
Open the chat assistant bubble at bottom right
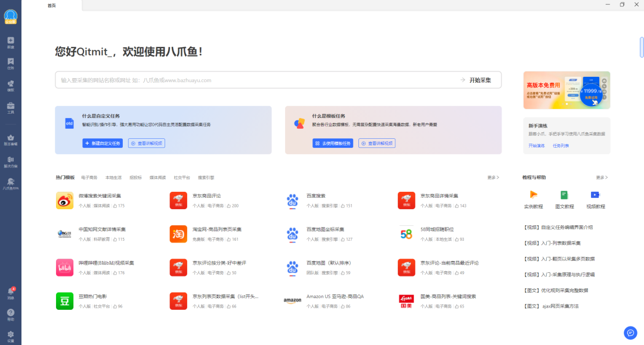(x=631, y=333)
